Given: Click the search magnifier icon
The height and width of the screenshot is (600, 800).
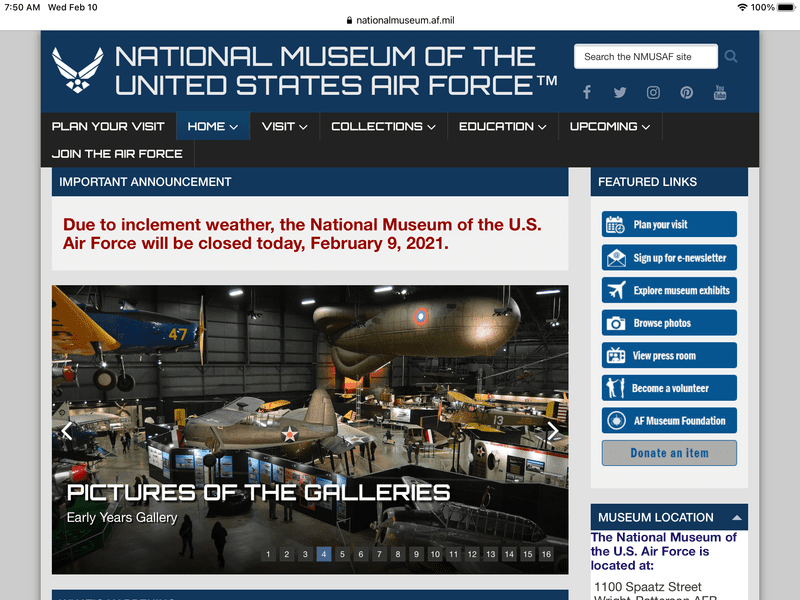Looking at the screenshot, I should click(731, 56).
